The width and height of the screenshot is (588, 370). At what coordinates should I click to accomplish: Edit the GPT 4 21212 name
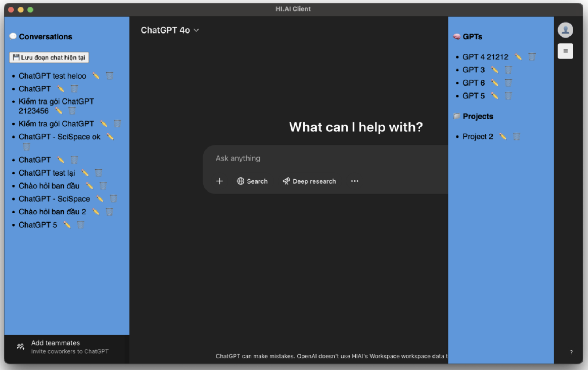pos(518,57)
